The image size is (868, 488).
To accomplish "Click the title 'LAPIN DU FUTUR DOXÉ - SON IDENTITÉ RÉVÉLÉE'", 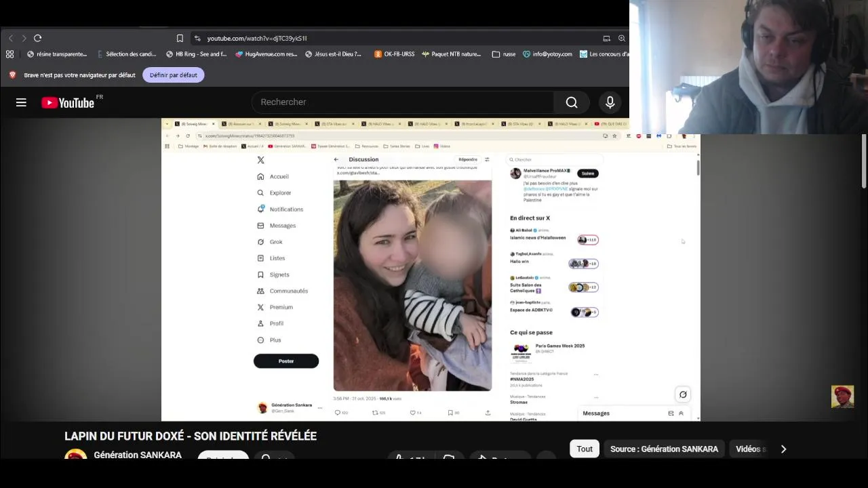I will [191, 436].
